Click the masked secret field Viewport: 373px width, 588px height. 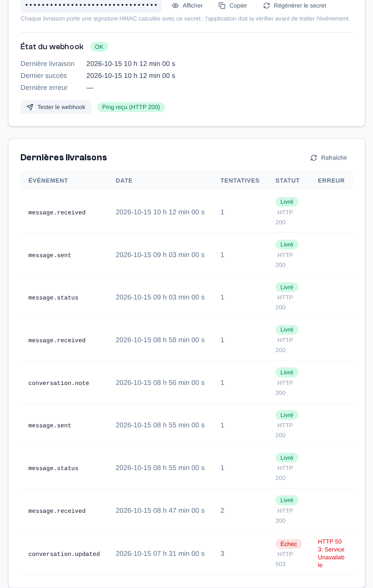(91, 6)
